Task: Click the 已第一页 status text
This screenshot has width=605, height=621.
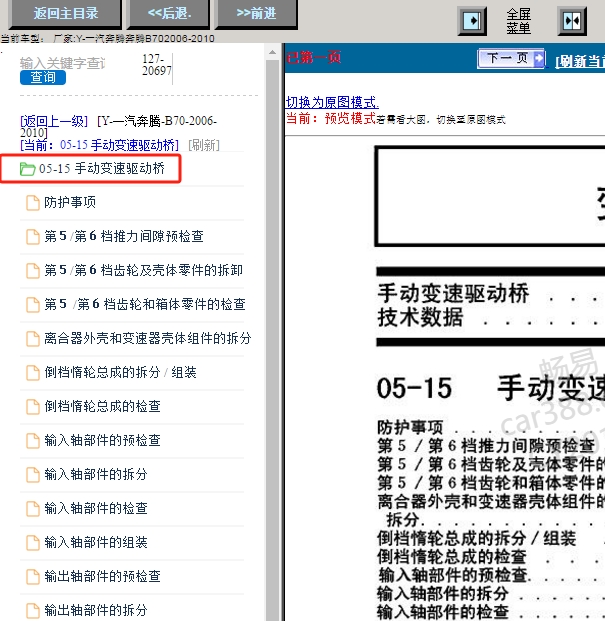Action: point(313,58)
